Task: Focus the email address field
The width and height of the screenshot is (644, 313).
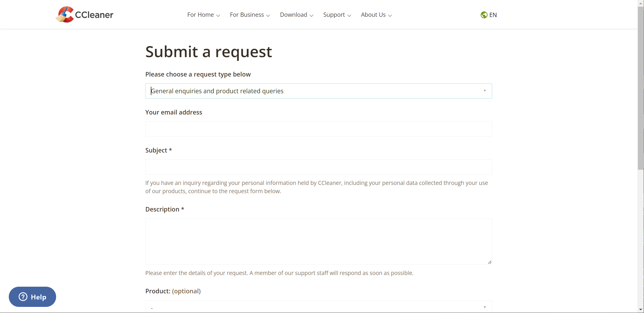Action: (318, 129)
